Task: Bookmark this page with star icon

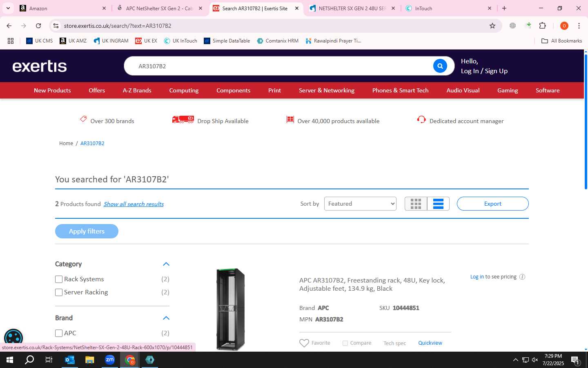Action: pos(492,26)
